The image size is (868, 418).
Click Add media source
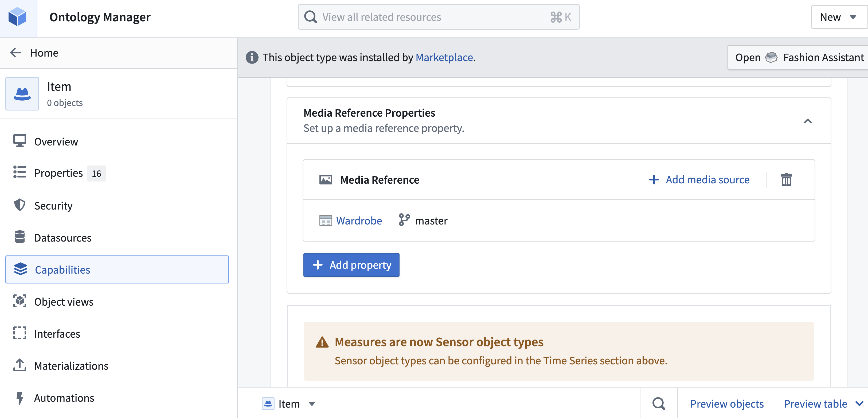(x=699, y=180)
